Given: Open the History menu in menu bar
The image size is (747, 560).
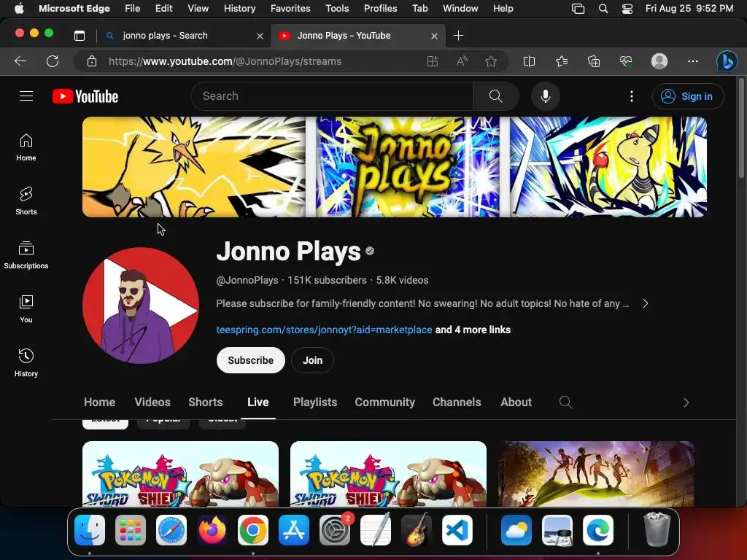Looking at the screenshot, I should (x=239, y=9).
